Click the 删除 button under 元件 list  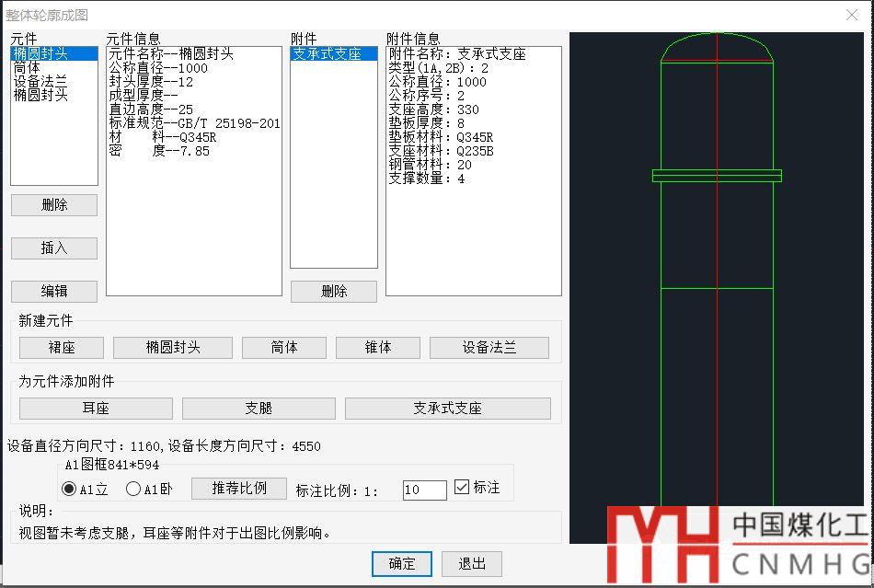point(54,205)
